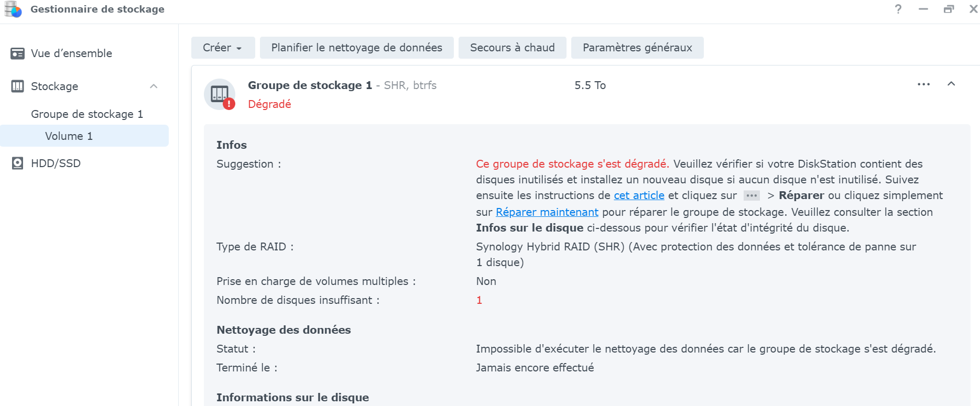Collapse the Stockage sidebar section
The image size is (980, 406).
point(154,86)
